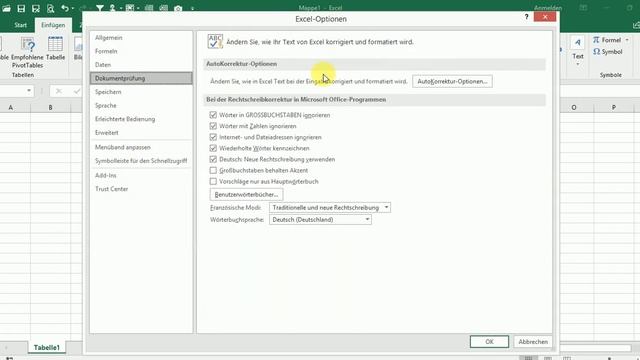The height and width of the screenshot is (360, 640).
Task: Switch to the Einfügen ribbon tab
Action: tap(53, 25)
